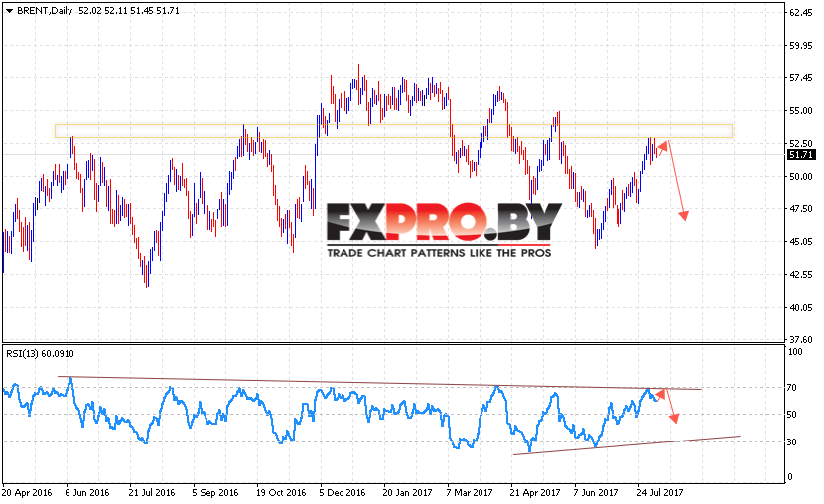
Task: Select the 52.50 price axis label
Action: pos(801,143)
